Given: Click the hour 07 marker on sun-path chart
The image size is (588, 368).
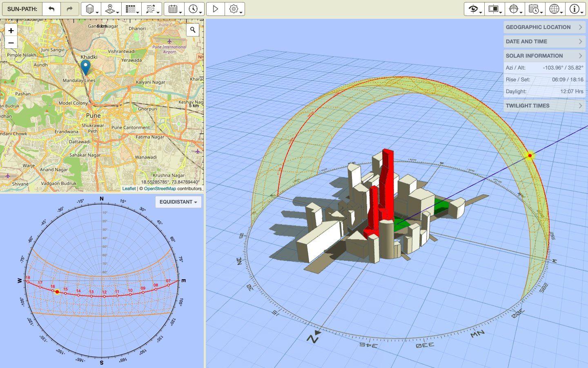Looking at the screenshot, I should pyautogui.click(x=168, y=285).
